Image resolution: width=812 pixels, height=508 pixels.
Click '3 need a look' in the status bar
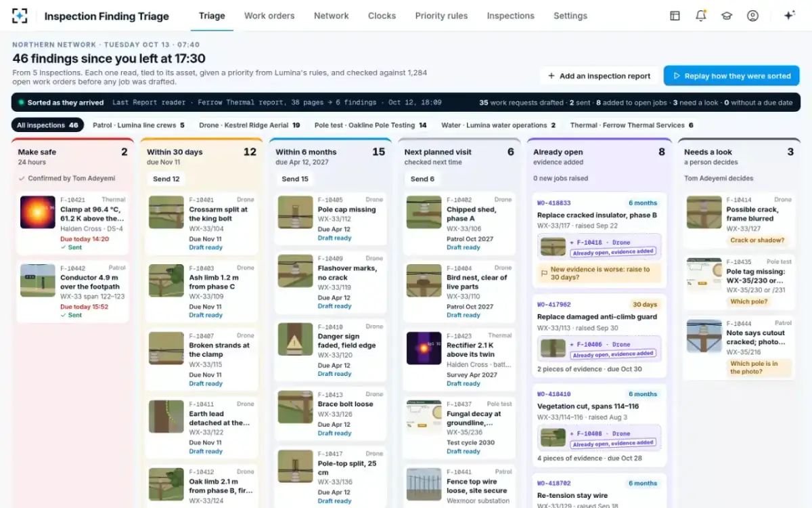click(x=693, y=103)
